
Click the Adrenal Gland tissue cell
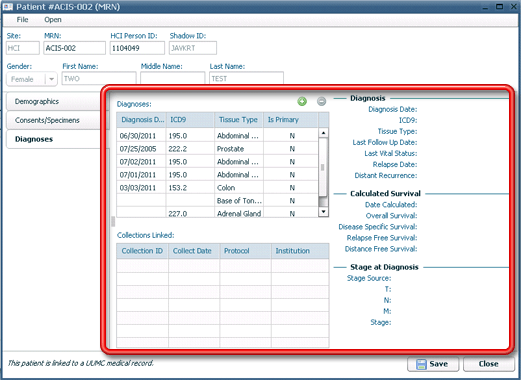(239, 213)
